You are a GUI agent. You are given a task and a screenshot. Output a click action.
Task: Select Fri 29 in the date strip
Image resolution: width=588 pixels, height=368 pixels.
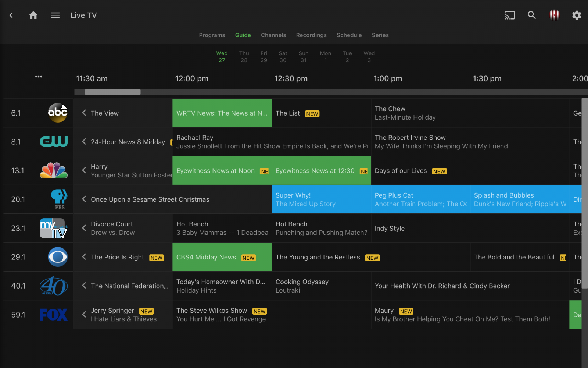264,57
